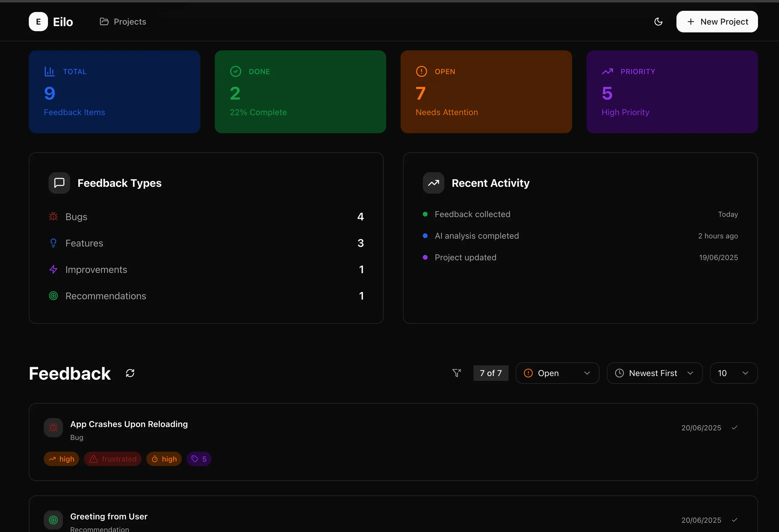Click the 19/06/2025 date
The height and width of the screenshot is (532, 779).
718,257
